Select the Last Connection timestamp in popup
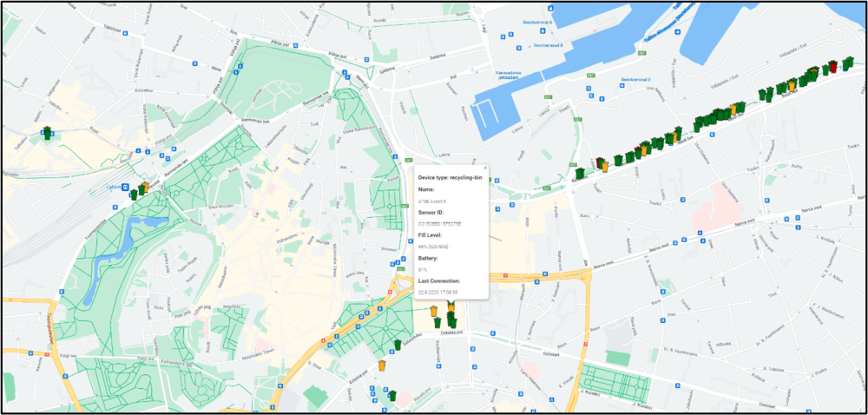868x415 pixels. click(x=439, y=293)
